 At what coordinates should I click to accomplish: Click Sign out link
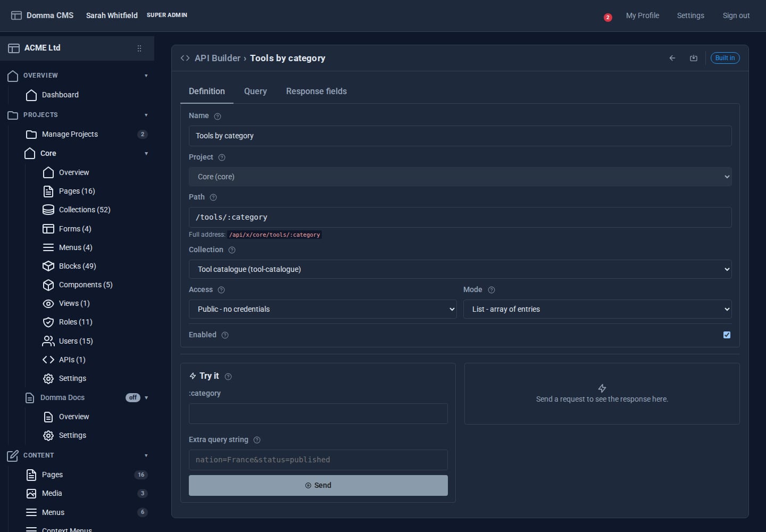click(736, 15)
